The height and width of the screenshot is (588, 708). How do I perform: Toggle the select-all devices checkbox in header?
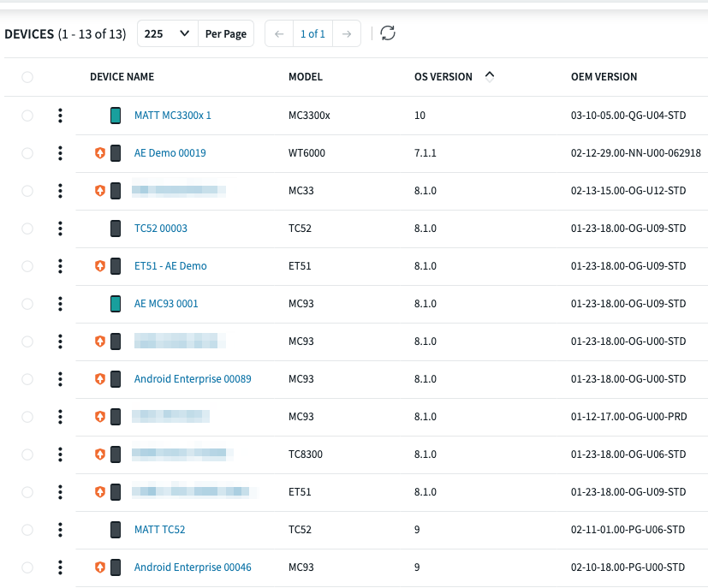pyautogui.click(x=27, y=77)
